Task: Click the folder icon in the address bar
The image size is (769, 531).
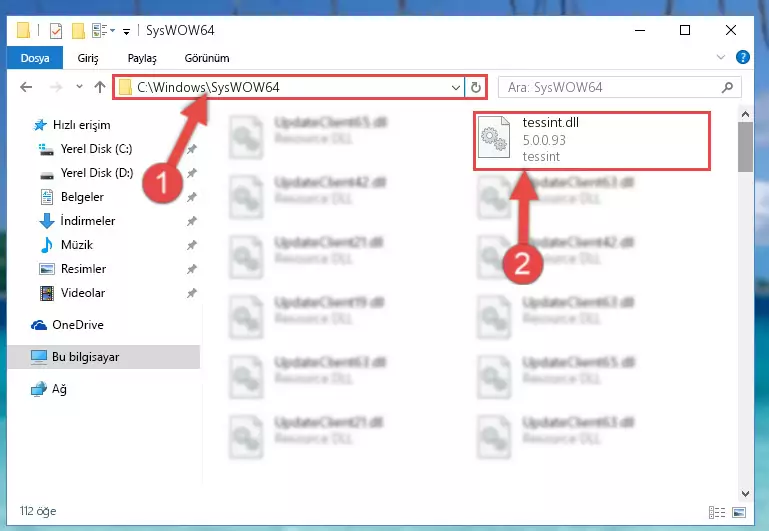Action: click(126, 88)
